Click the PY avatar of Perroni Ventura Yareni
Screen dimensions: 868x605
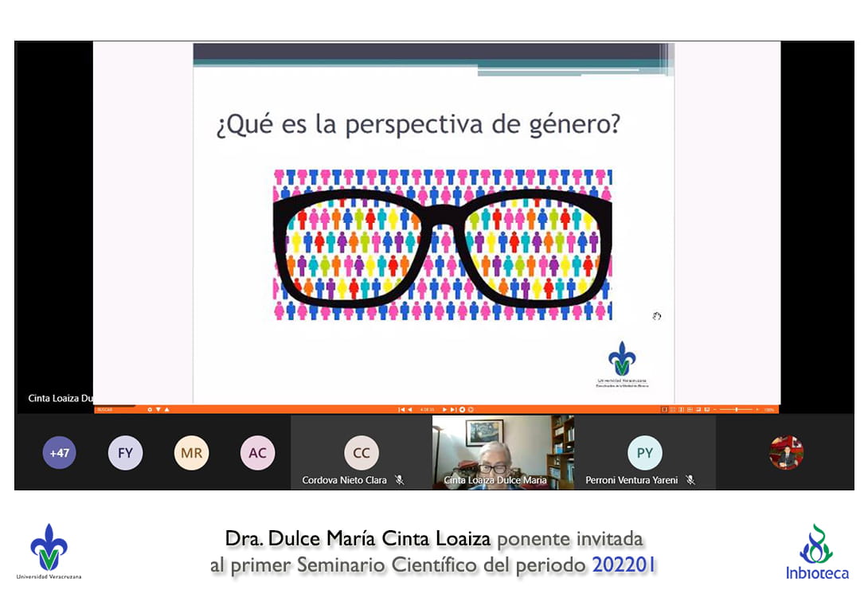[644, 453]
